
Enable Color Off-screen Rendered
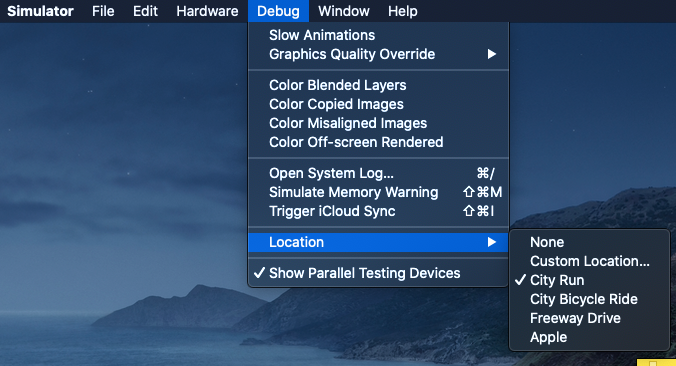tap(379, 142)
